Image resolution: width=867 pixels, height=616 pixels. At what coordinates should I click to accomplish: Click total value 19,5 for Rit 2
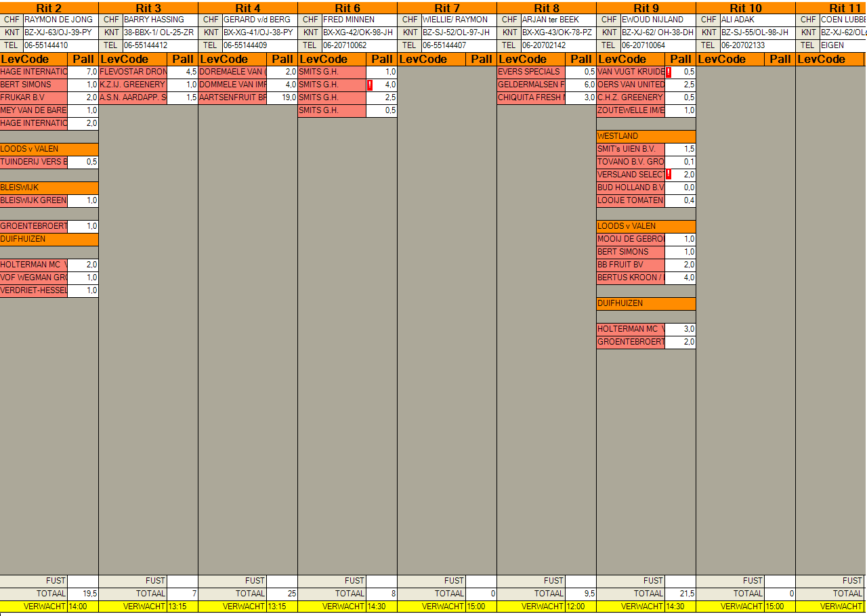[x=83, y=594]
